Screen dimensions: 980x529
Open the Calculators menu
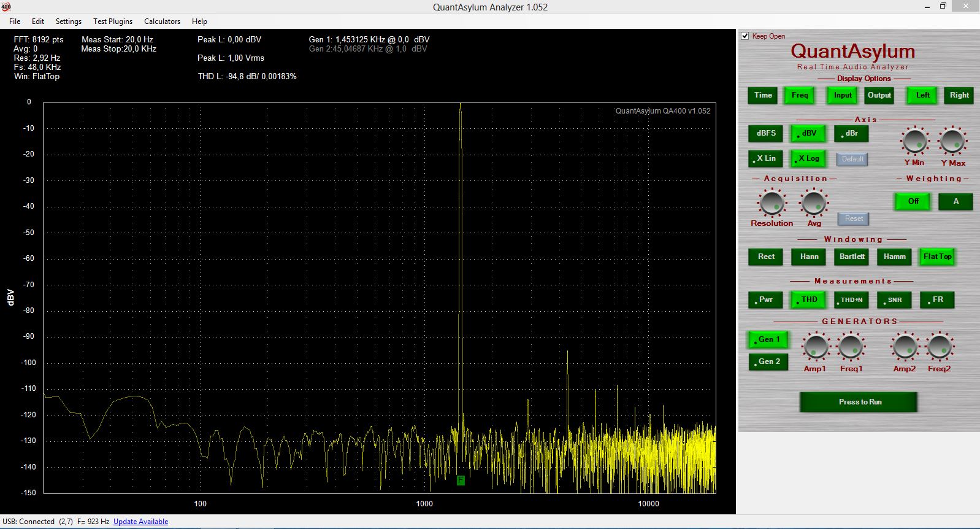click(163, 21)
